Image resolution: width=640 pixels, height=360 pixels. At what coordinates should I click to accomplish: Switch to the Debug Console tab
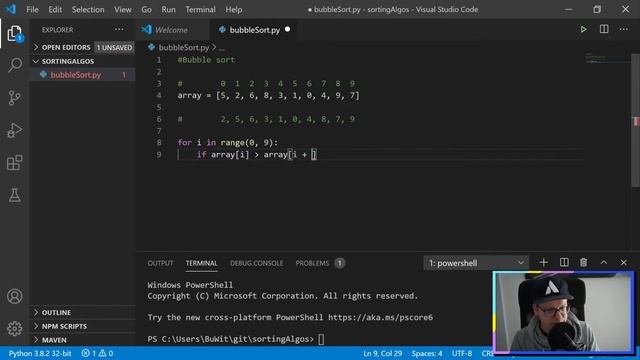click(256, 263)
